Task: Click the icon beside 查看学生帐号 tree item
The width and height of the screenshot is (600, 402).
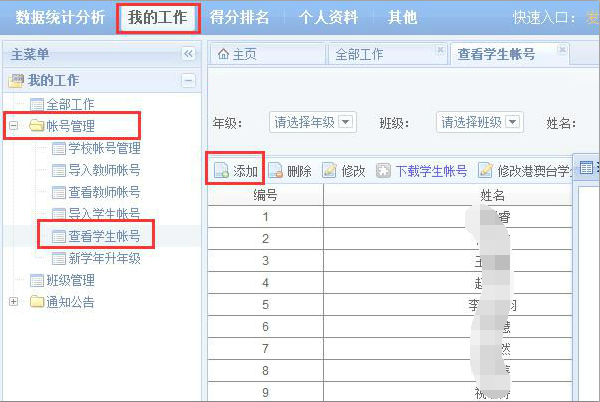Action: point(59,237)
